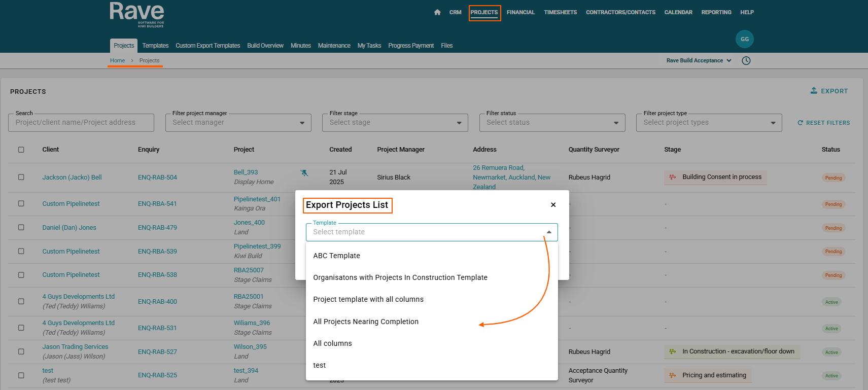This screenshot has height=390, width=868.
Task: Select checkbox for ENQ-RAB-525 test row
Action: point(21,375)
